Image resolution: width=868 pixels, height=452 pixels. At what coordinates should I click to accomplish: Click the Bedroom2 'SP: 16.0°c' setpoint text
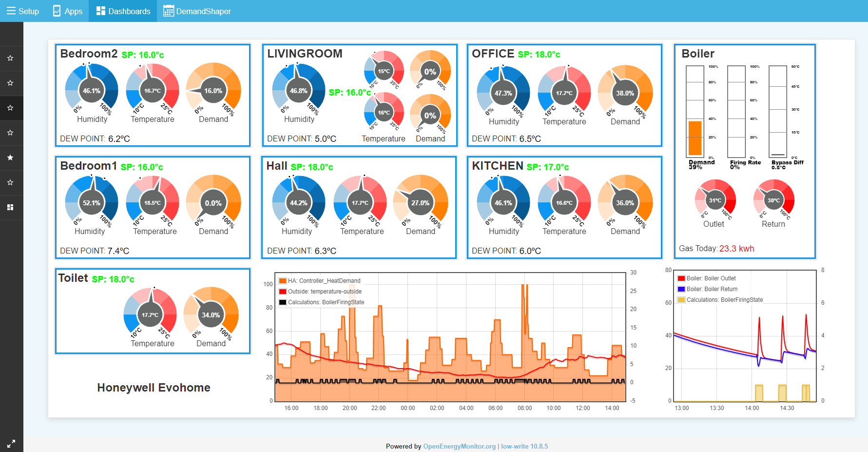pyautogui.click(x=143, y=55)
